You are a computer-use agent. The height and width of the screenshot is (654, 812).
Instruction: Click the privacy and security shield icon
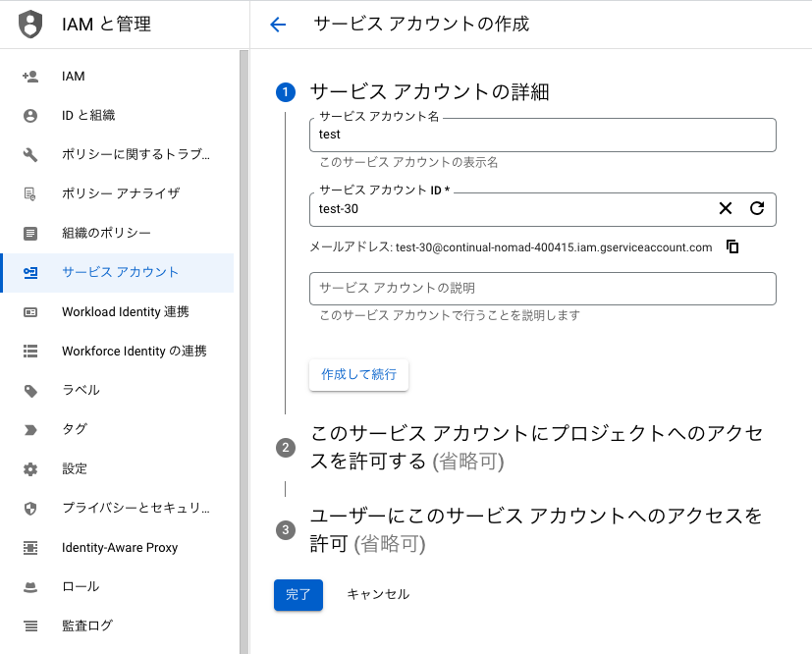point(30,509)
